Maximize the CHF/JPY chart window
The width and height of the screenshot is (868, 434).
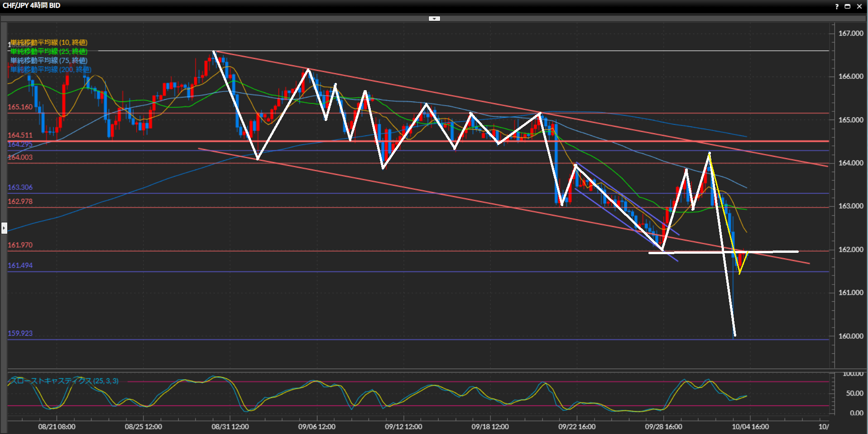coord(847,6)
